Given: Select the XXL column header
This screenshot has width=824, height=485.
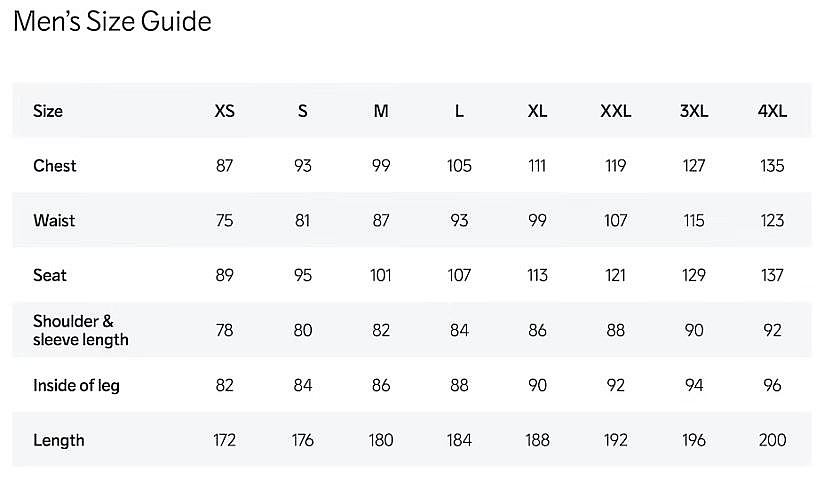Looking at the screenshot, I should [x=615, y=111].
